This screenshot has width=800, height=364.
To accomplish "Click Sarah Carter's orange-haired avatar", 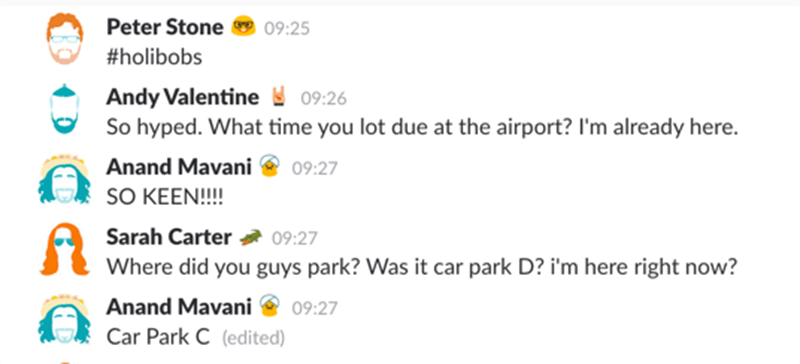I will pos(64,249).
